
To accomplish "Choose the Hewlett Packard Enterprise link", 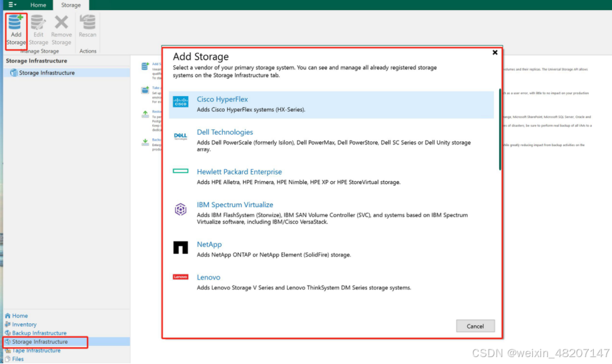I will 239,172.
